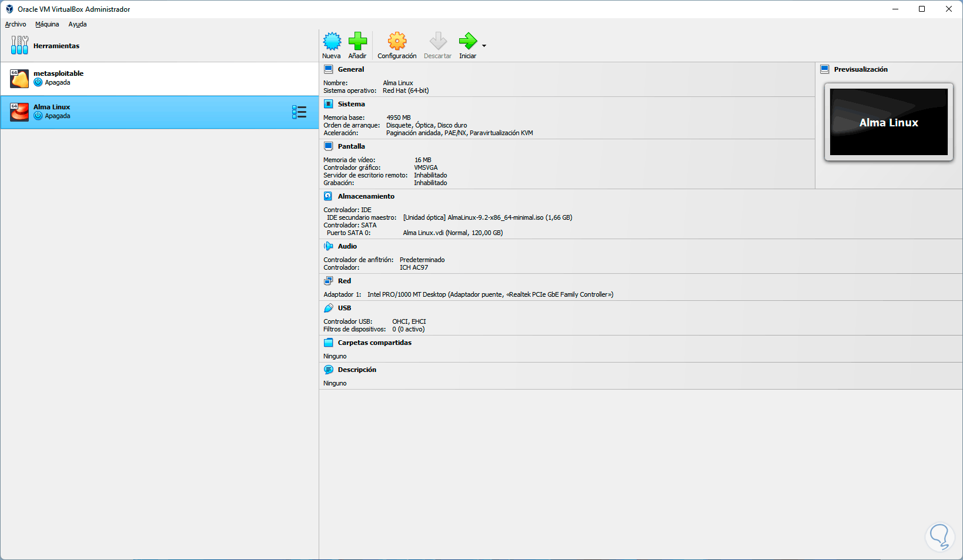The width and height of the screenshot is (963, 560).
Task: Open the Audio settings header link
Action: (x=347, y=246)
